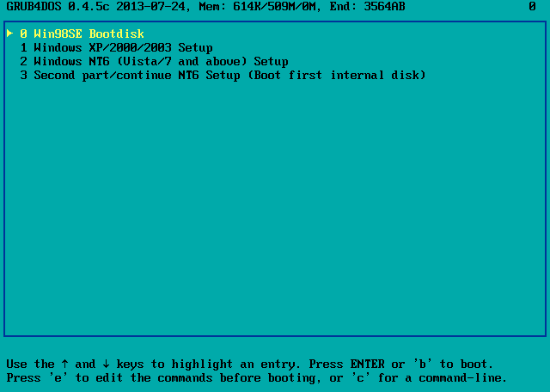The image size is (550, 392).
Task: Click the End: 3564AB value
Action: tap(368, 7)
